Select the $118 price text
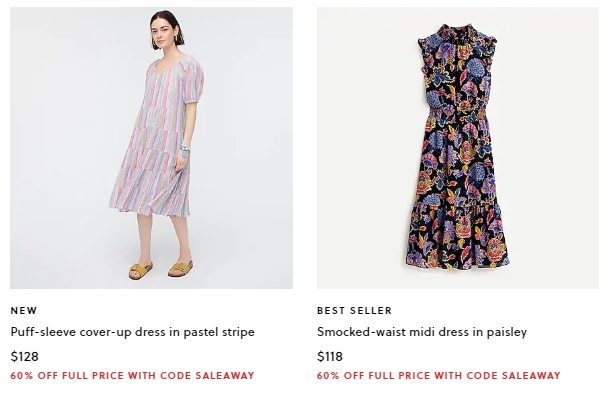 [330, 356]
